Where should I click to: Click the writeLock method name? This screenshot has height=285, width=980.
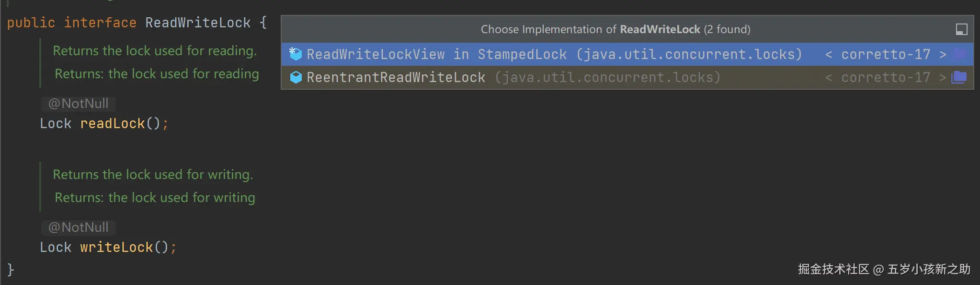(x=116, y=248)
